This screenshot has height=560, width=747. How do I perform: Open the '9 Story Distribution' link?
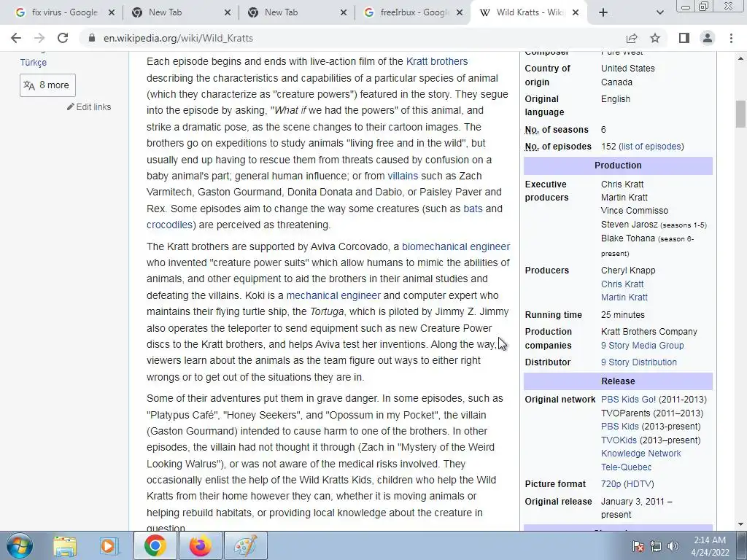click(639, 362)
